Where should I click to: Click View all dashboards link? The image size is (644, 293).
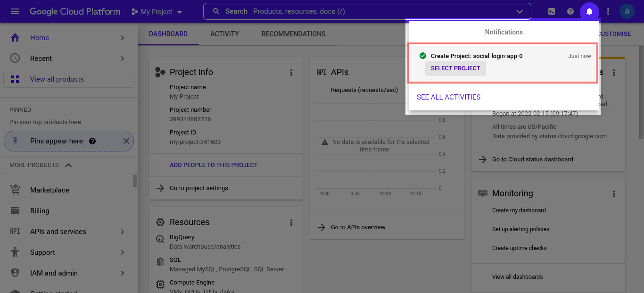(517, 277)
